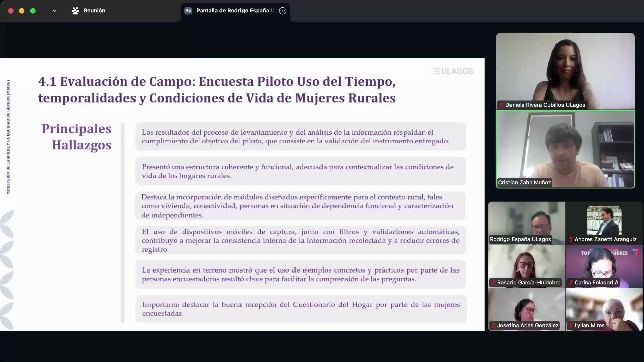The image size is (644, 362).
Task: Click muted mic icon beside Rosario García-Huidobro
Action: 493,283
